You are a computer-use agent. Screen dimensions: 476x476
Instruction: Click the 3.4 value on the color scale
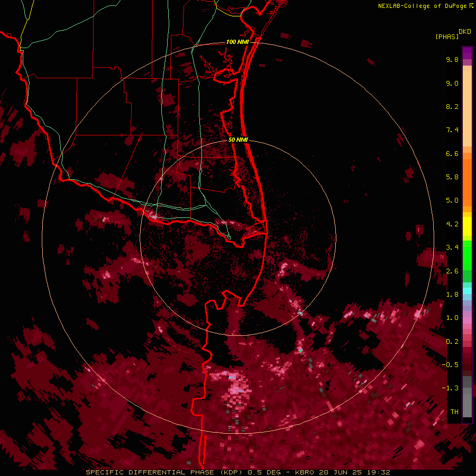[x=452, y=248]
